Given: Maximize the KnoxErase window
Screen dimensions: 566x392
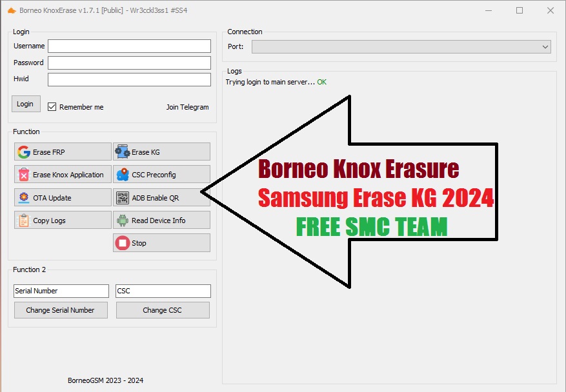Looking at the screenshot, I should pos(520,10).
